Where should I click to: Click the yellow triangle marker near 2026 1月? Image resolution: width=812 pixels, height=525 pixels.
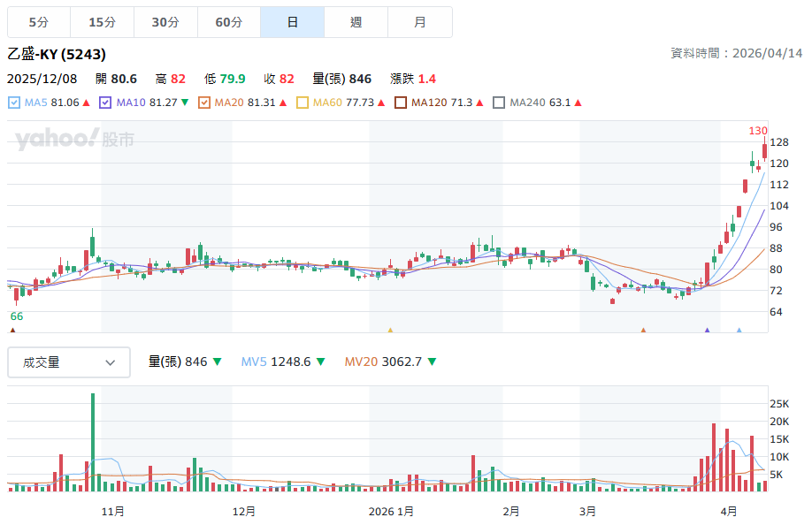coord(390,331)
